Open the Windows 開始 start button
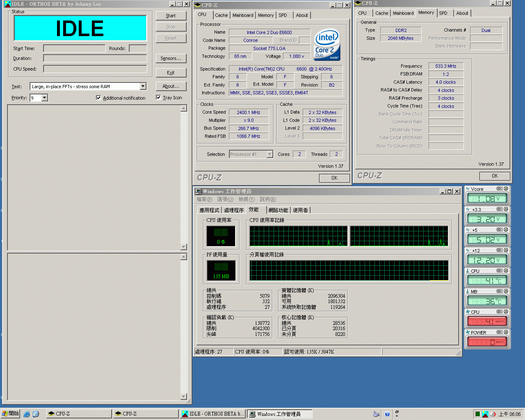 click(10, 414)
